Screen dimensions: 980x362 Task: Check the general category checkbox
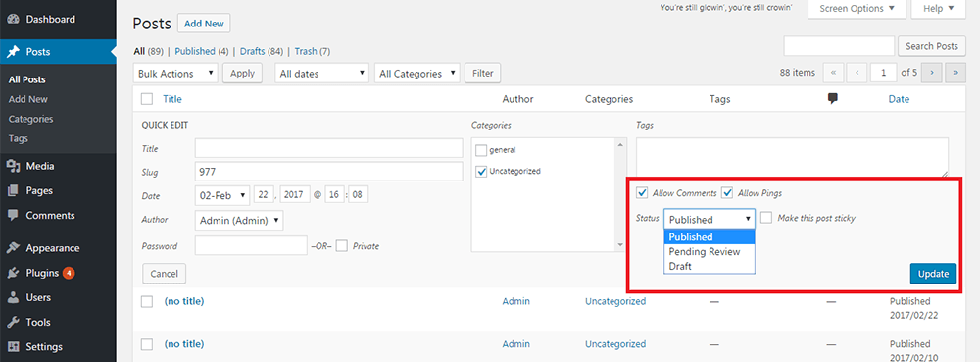pos(481,150)
